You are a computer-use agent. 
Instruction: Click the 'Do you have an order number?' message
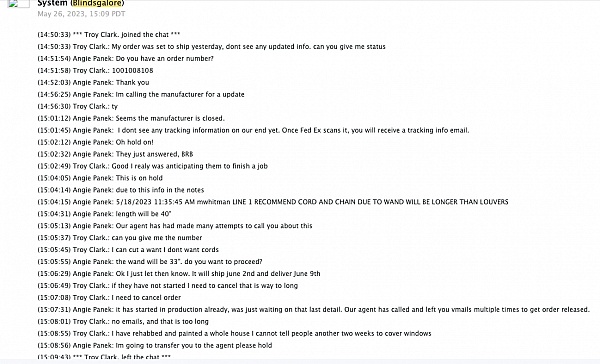pyautogui.click(x=126, y=59)
